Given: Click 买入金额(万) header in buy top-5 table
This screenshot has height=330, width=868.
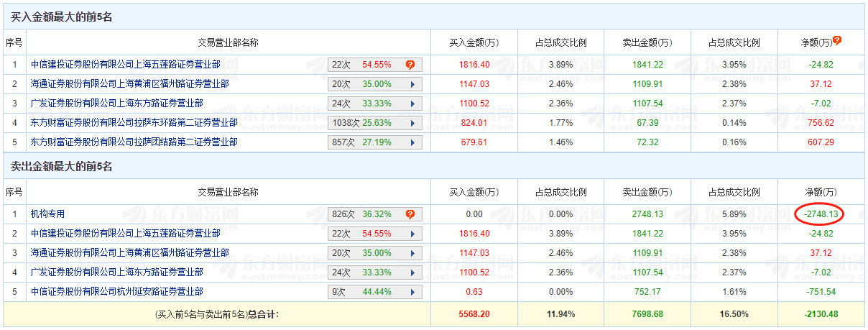Looking at the screenshot, I should point(474,42).
